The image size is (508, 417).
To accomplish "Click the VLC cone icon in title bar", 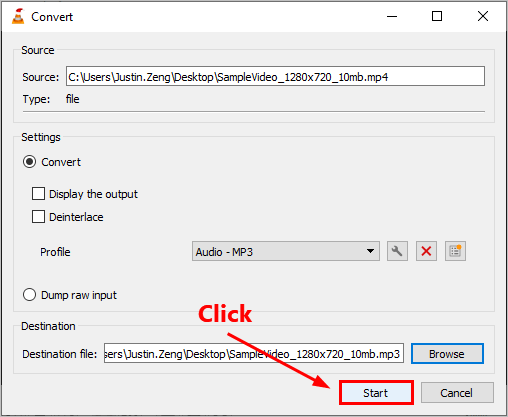I will 18,16.
